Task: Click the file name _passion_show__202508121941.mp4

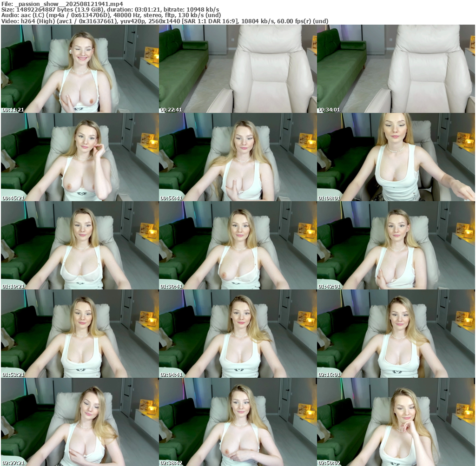Action: (69, 4)
